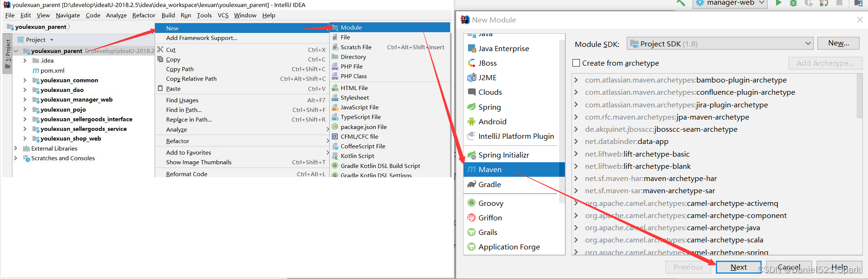Select the J2ME module type icon
This screenshot has height=279, width=868.
(472, 77)
